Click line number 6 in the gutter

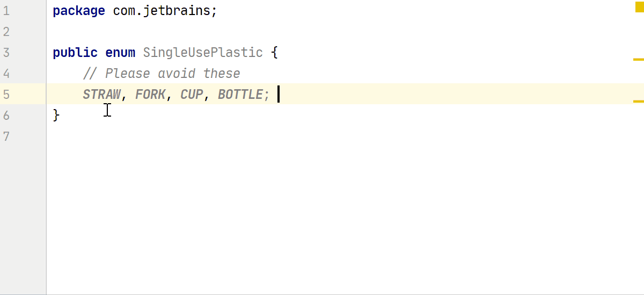6,116
